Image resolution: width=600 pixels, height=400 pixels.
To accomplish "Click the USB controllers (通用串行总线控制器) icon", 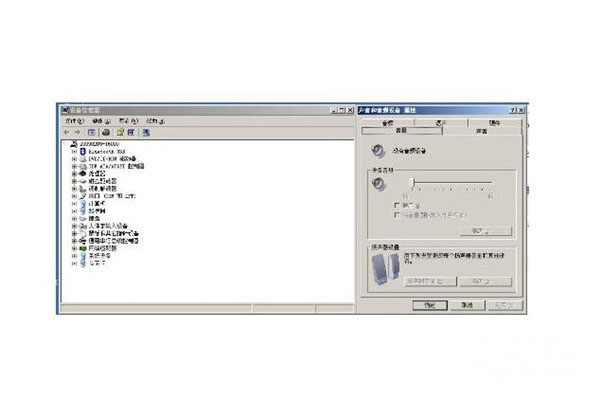I will [83, 241].
